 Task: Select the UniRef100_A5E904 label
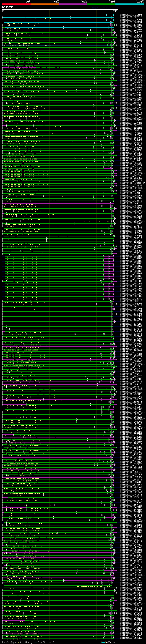[131, 304]
